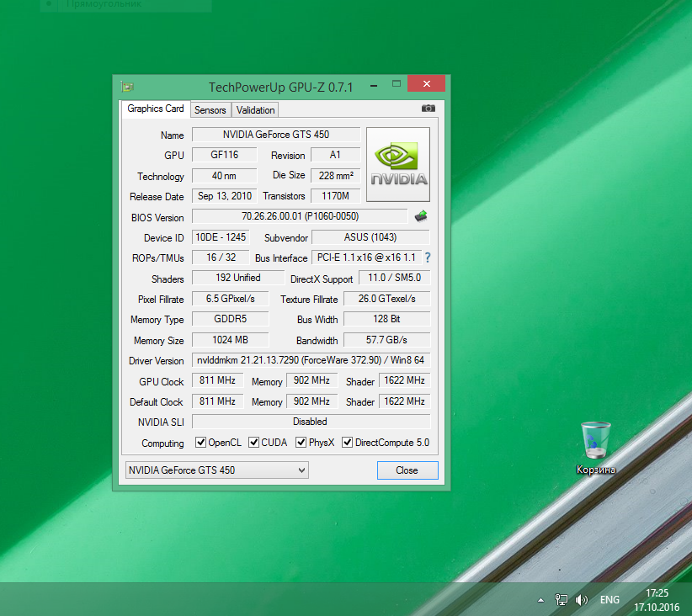Screen dimensions: 692x616
Task: Click the volume speaker tray icon
Action: [x=581, y=600]
